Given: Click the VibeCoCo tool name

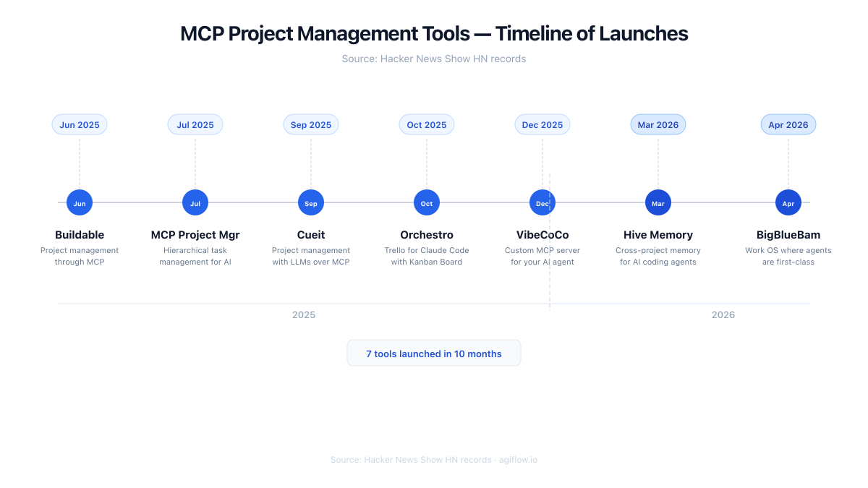Looking at the screenshot, I should (x=542, y=235).
